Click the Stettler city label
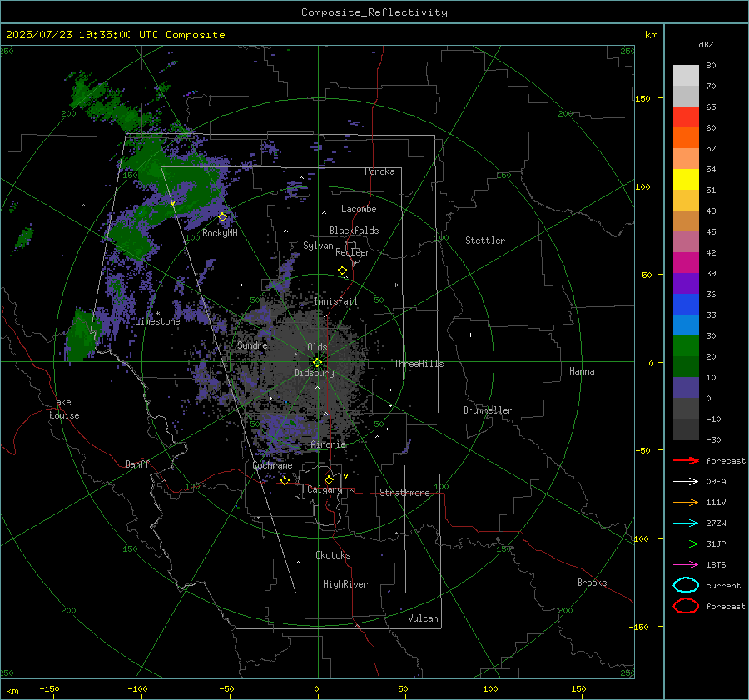This screenshot has width=749, height=700. [485, 241]
